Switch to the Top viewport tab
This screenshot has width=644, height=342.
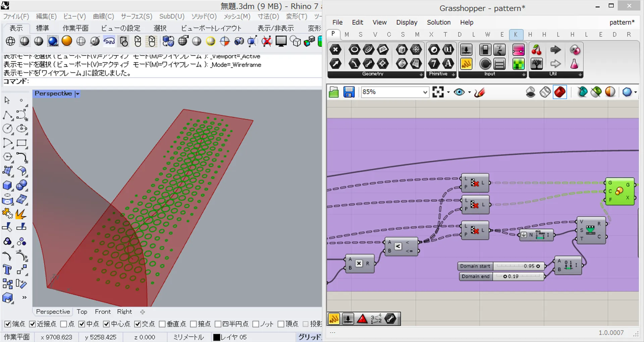[x=82, y=312]
